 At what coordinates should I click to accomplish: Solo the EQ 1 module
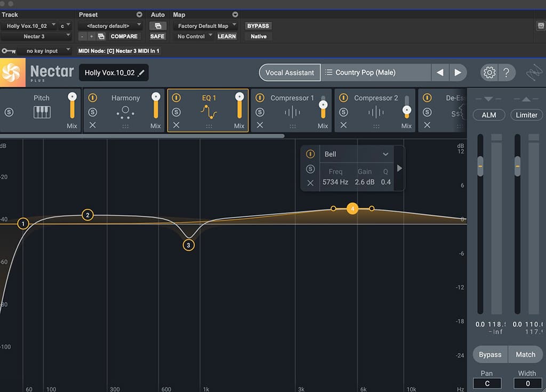pyautogui.click(x=176, y=112)
